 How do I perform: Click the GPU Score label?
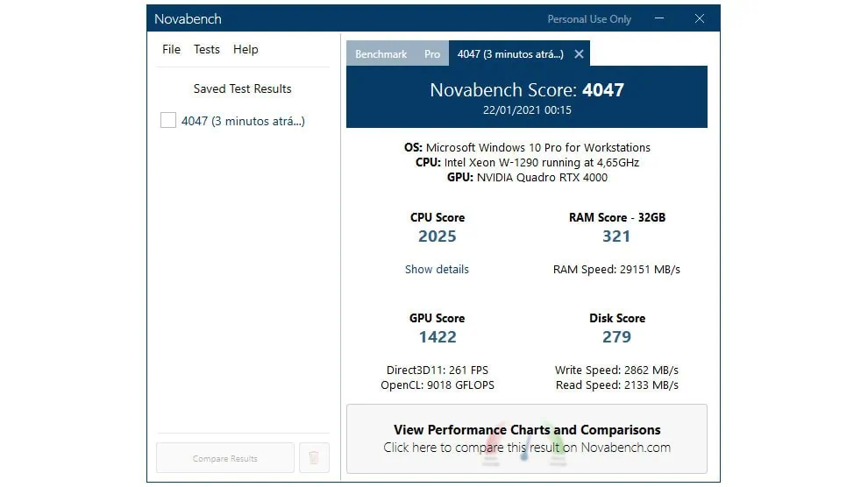437,318
